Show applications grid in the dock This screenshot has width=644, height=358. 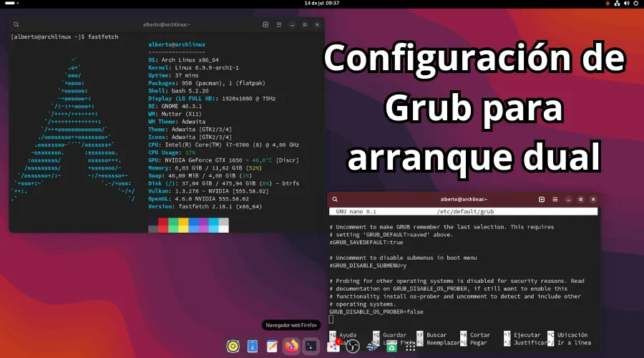pyautogui.click(x=410, y=347)
